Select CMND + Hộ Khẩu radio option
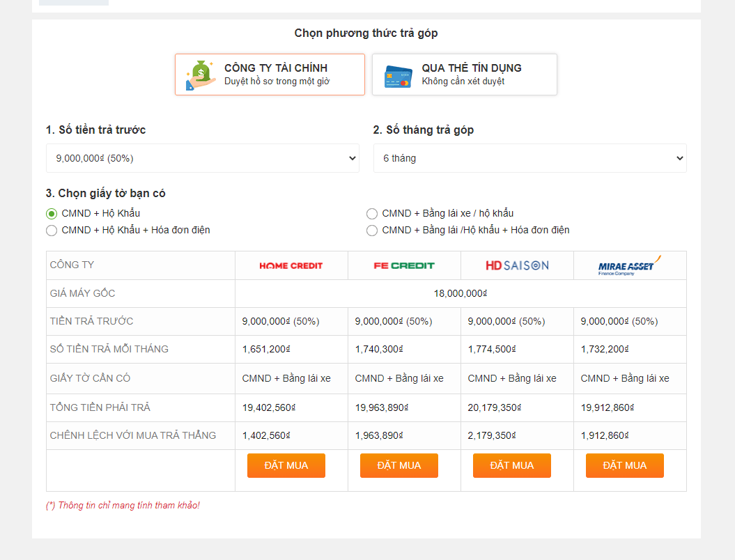 [x=52, y=214]
